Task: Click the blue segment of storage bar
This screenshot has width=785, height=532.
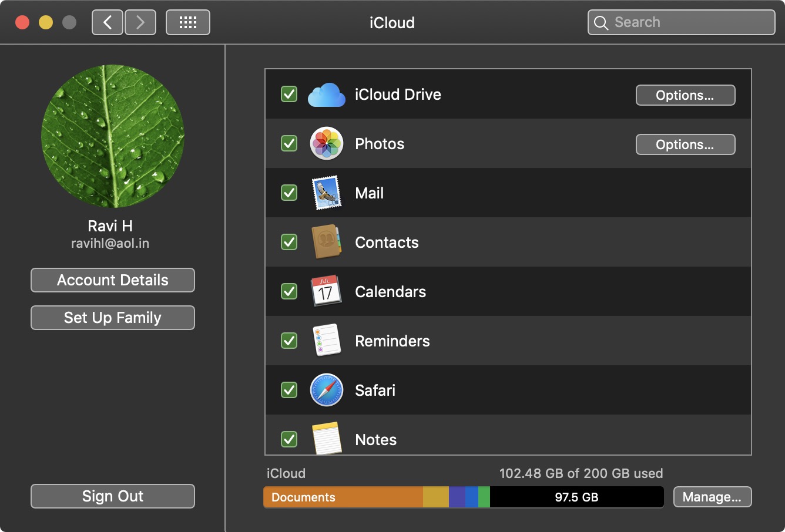Action: [x=472, y=497]
